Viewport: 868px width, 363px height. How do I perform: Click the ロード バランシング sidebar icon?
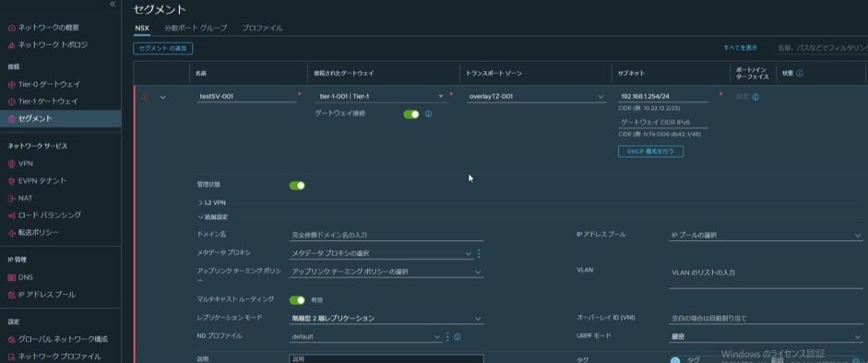[12, 215]
